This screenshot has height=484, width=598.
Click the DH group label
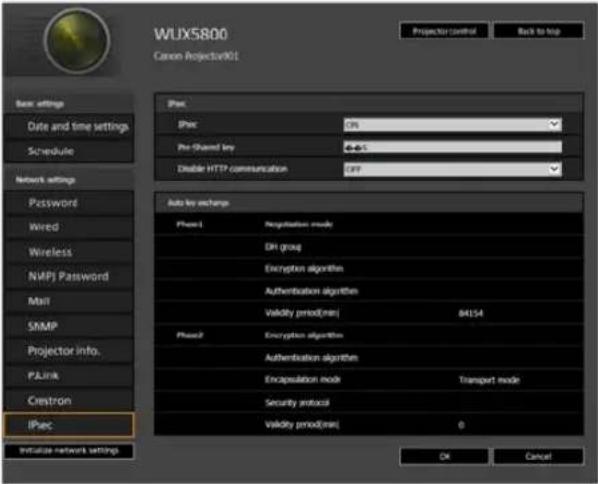(x=283, y=247)
